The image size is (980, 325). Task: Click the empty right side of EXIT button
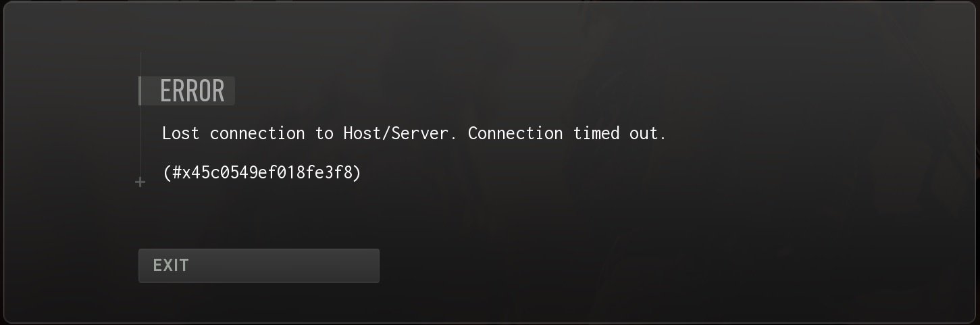[x=324, y=266]
